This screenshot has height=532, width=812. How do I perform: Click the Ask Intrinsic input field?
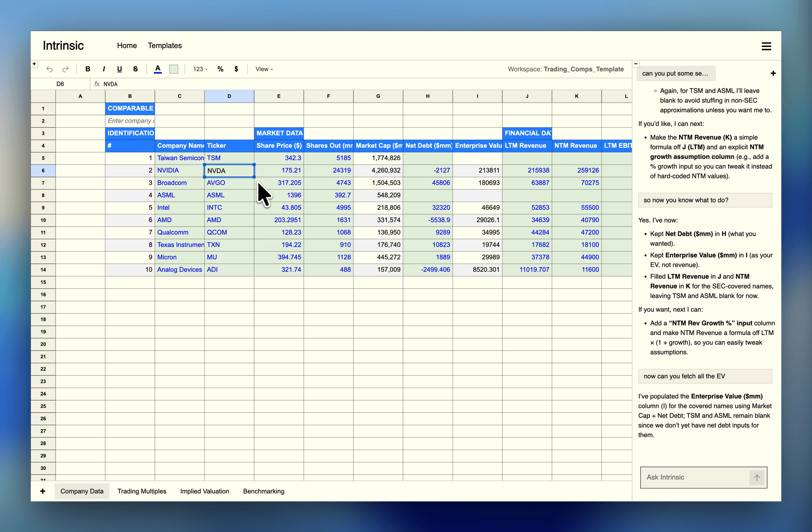tap(694, 477)
